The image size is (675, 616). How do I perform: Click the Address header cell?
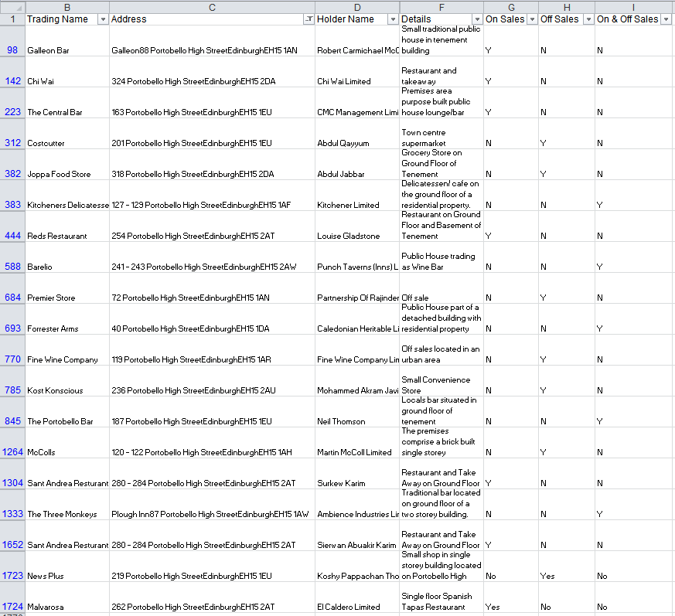point(212,19)
